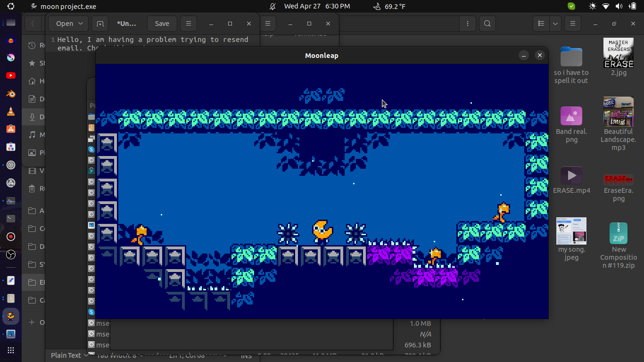
Task: Click '696.3 kB' size cell in list
Action: click(418, 345)
